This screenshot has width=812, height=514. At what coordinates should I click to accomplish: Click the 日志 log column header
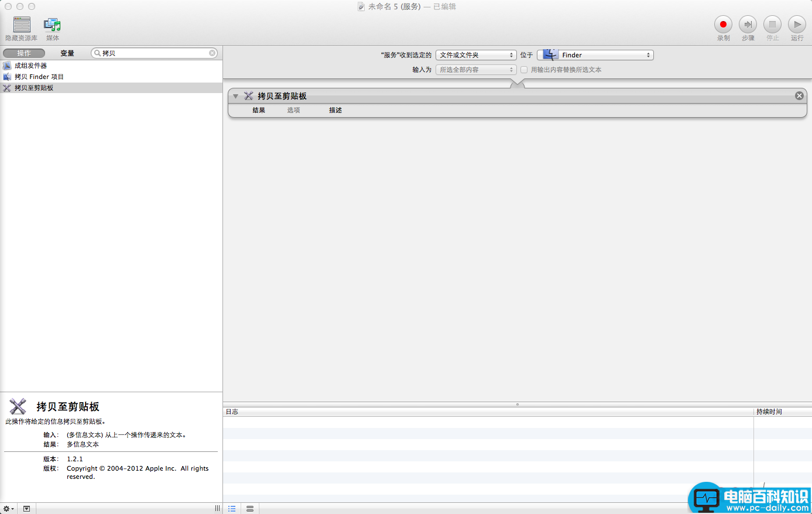click(x=488, y=412)
